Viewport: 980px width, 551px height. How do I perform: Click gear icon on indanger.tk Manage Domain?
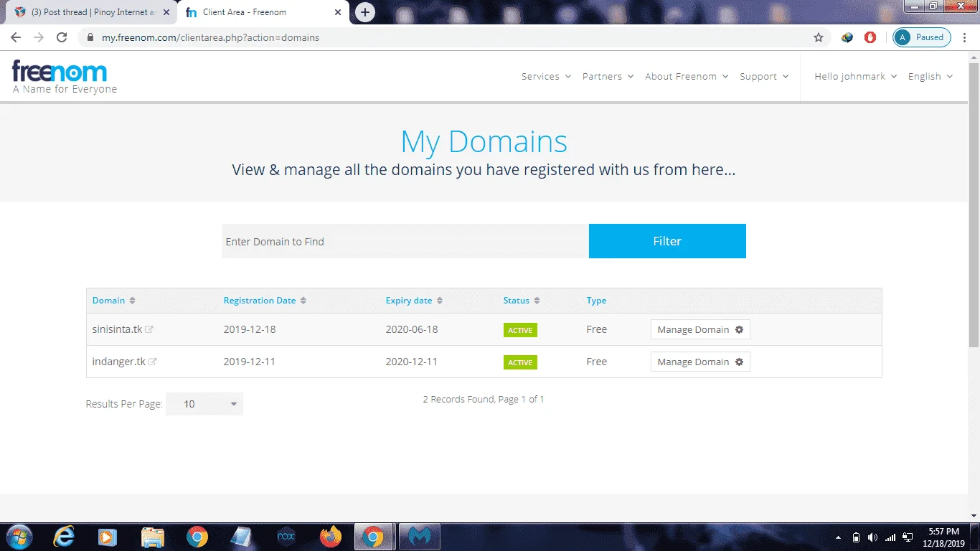click(739, 362)
